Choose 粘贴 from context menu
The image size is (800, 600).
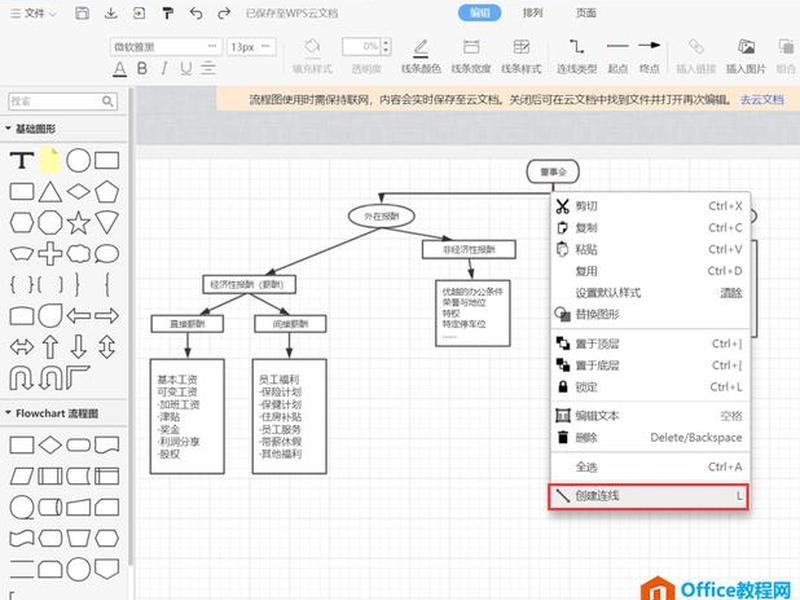point(649,249)
